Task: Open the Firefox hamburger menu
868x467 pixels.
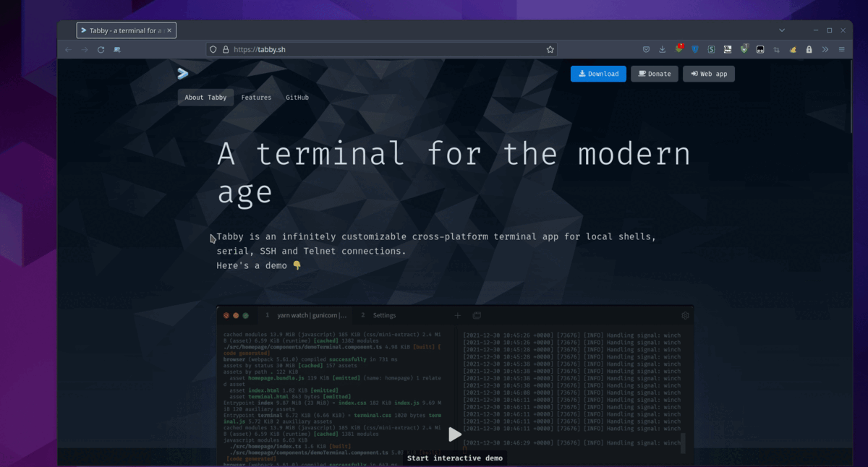Action: click(842, 49)
